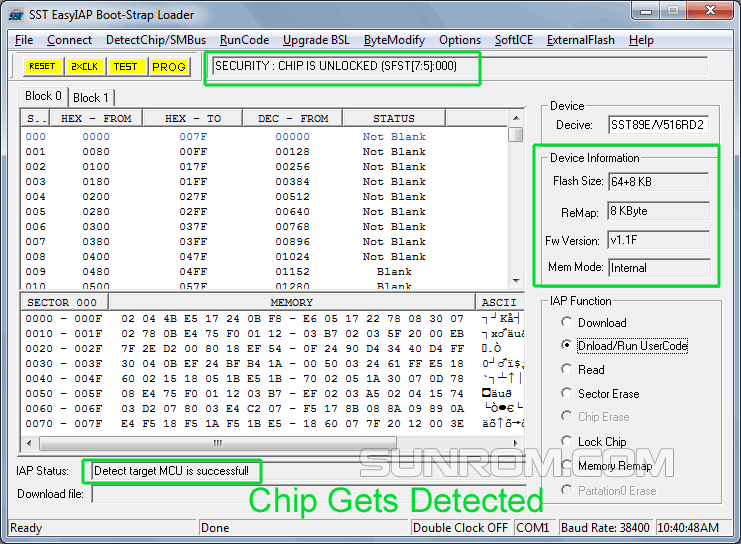Select sector row 001

(265, 152)
